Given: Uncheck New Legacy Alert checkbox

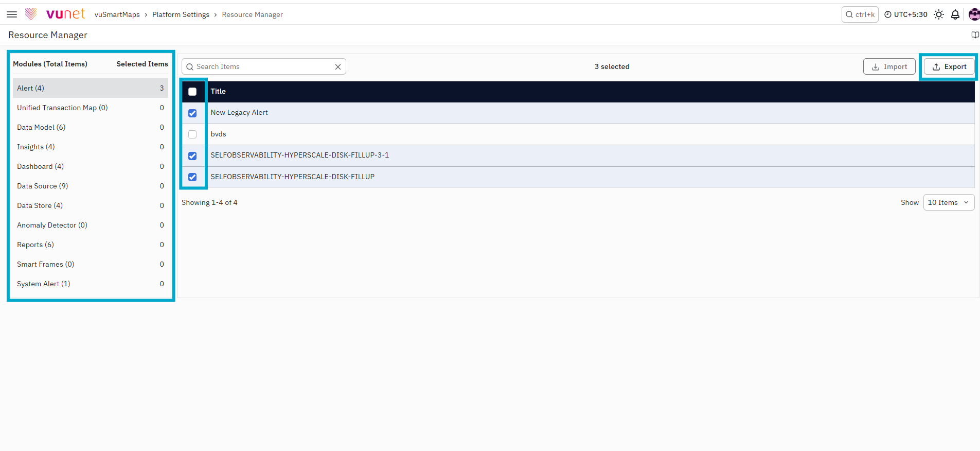Looking at the screenshot, I should (x=192, y=113).
